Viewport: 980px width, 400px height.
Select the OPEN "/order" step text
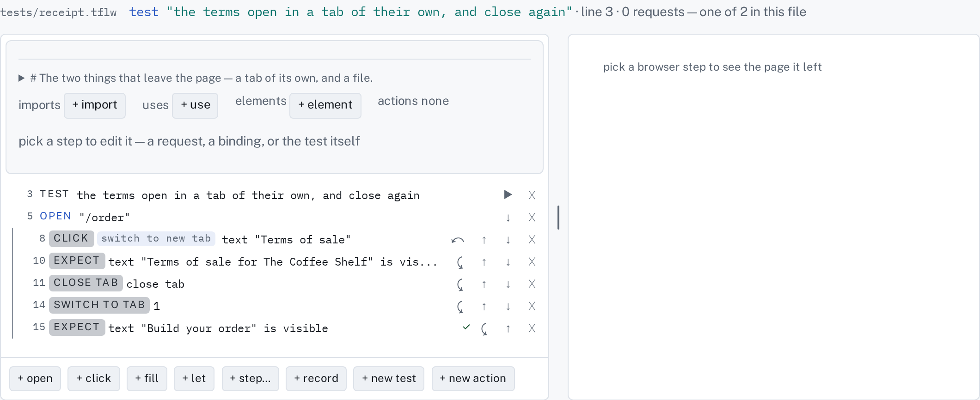click(x=104, y=218)
